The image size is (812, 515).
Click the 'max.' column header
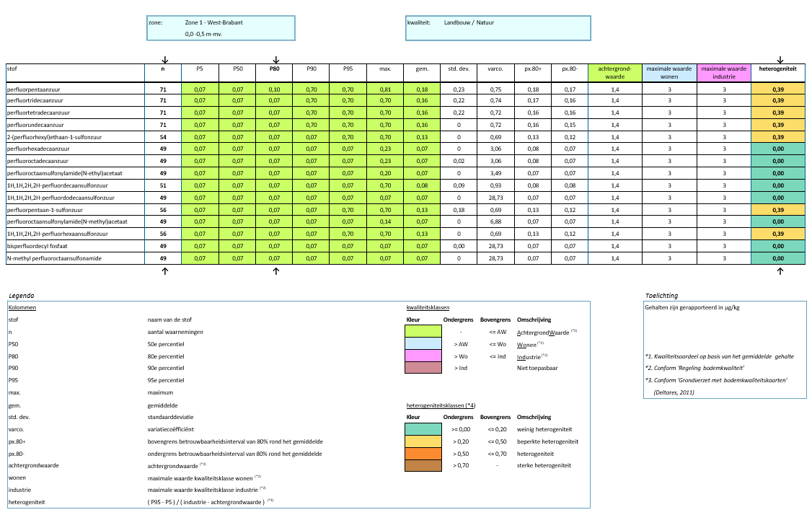pyautogui.click(x=385, y=73)
